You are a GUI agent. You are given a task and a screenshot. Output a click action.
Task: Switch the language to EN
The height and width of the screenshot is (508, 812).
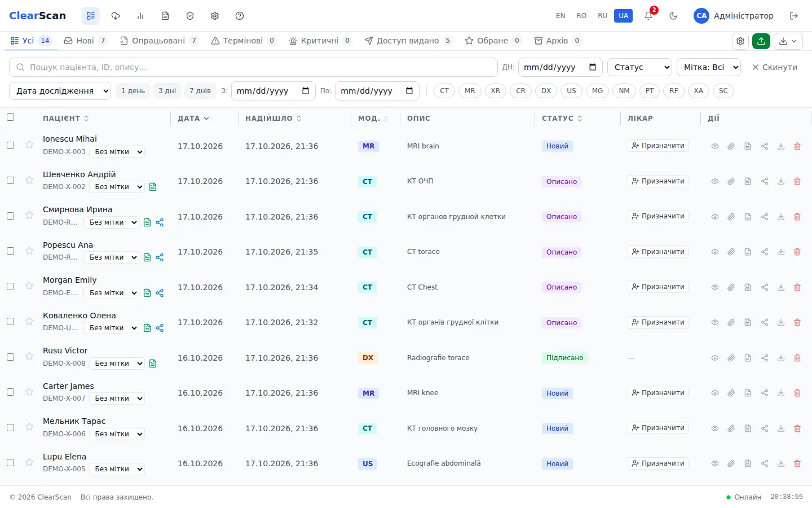tap(561, 16)
